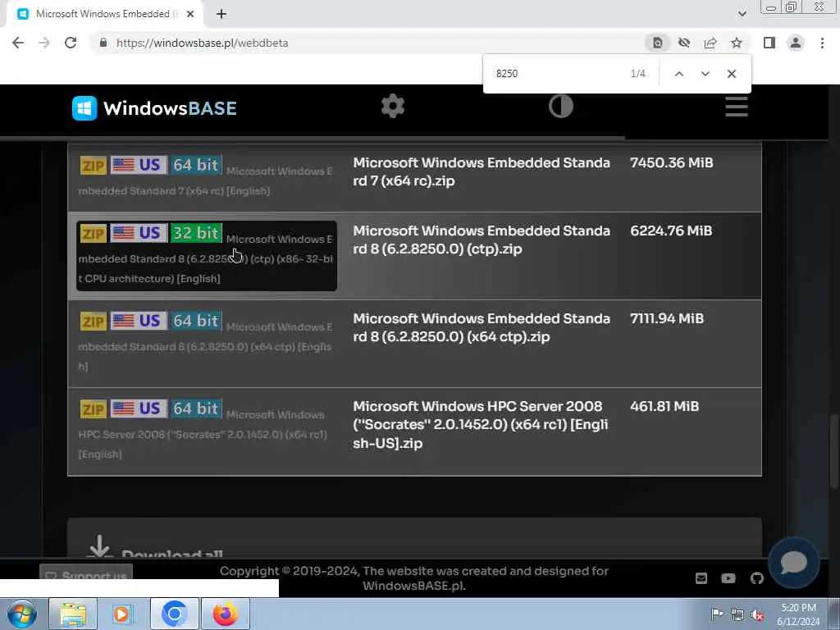Open the new tab plus button
This screenshot has width=840, height=630.
tap(221, 15)
